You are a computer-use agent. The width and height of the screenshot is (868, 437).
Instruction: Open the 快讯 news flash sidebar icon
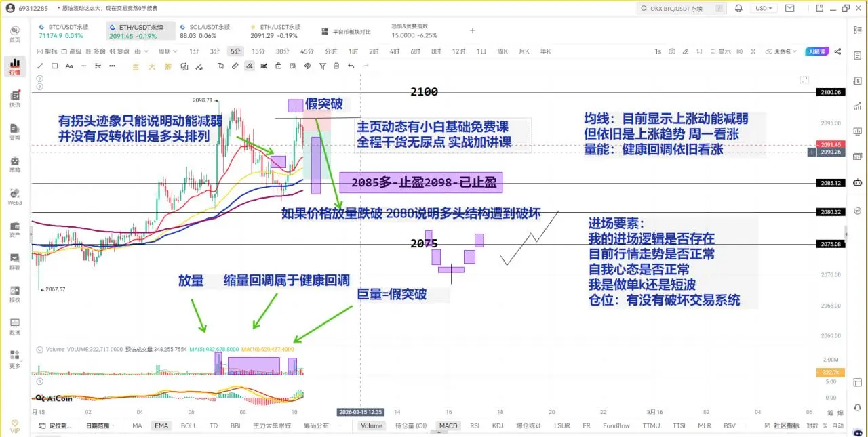click(x=14, y=99)
